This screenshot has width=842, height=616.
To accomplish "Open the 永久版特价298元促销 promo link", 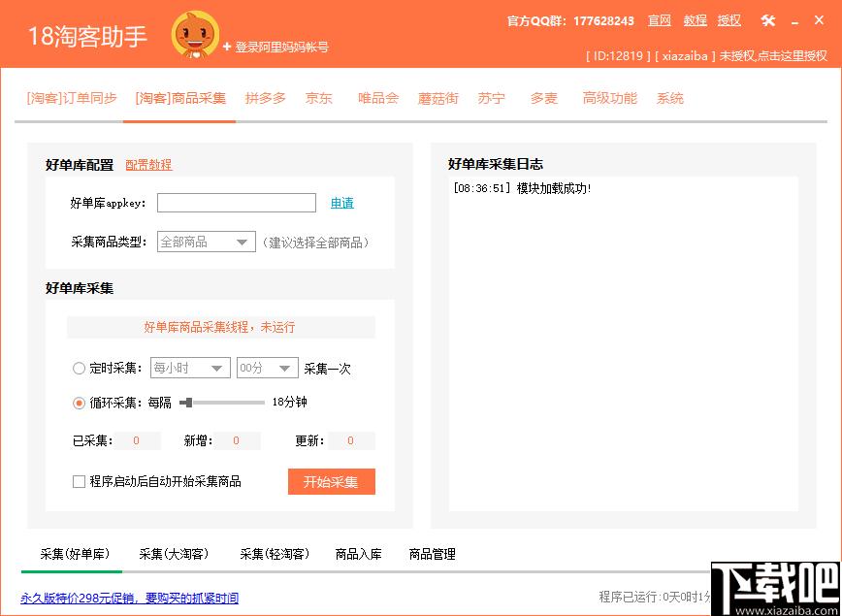I will pyautogui.click(x=129, y=598).
